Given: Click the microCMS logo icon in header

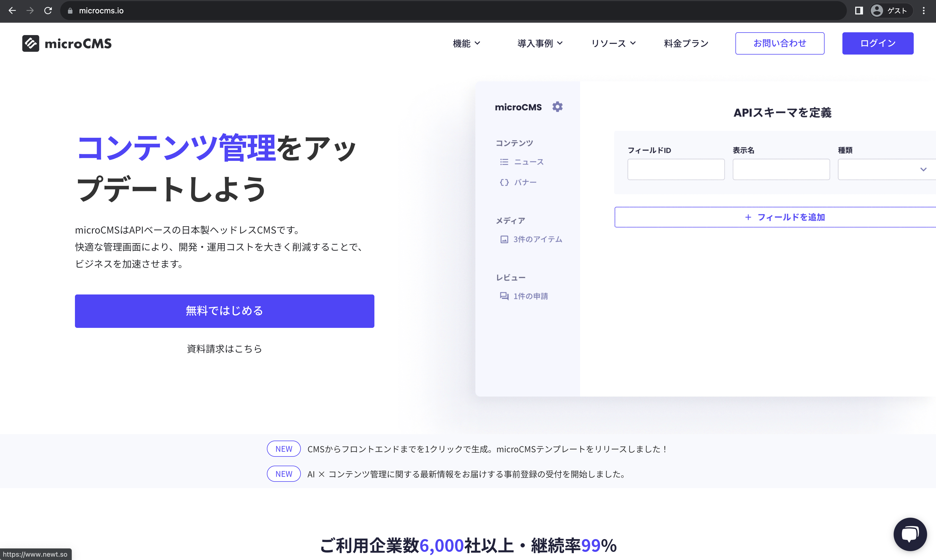Looking at the screenshot, I should (31, 43).
